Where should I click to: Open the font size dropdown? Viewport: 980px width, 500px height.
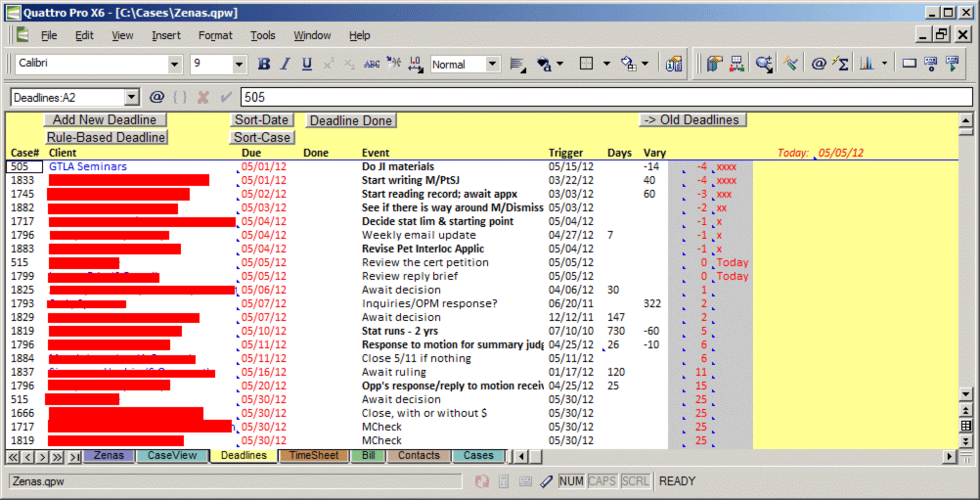click(239, 65)
